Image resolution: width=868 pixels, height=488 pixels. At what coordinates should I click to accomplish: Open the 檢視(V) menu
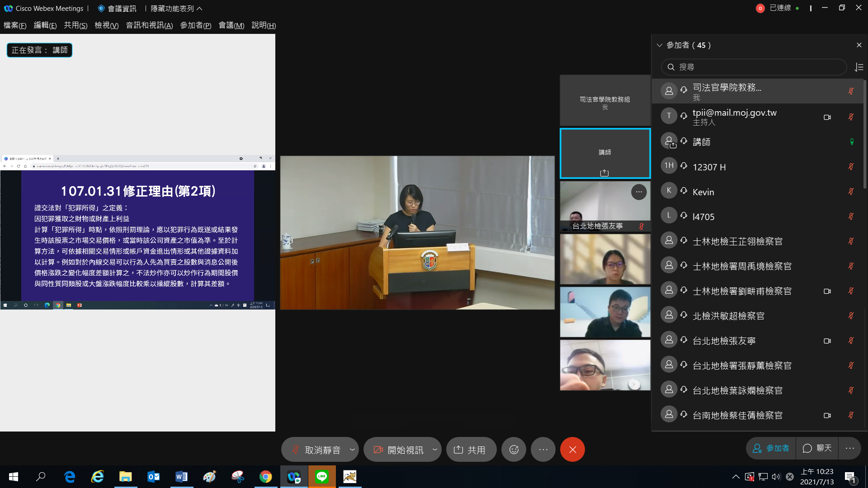(106, 25)
